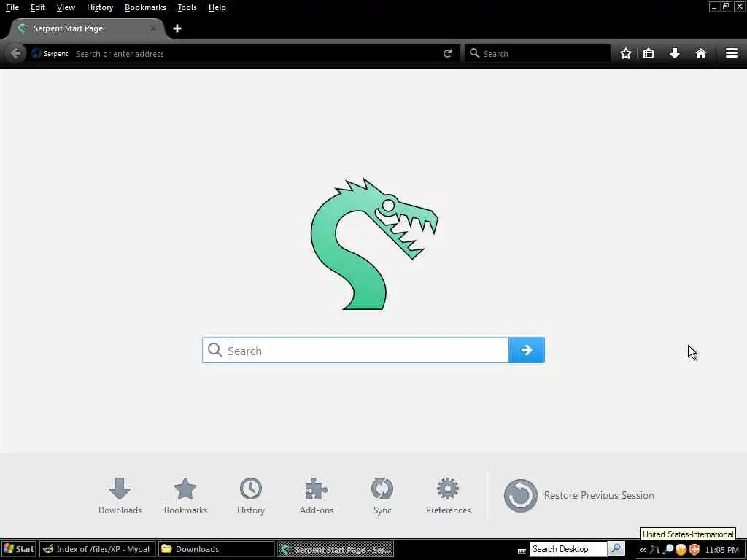Image resolution: width=747 pixels, height=560 pixels.
Task: Open Downloads from start page launcher
Action: tap(120, 496)
